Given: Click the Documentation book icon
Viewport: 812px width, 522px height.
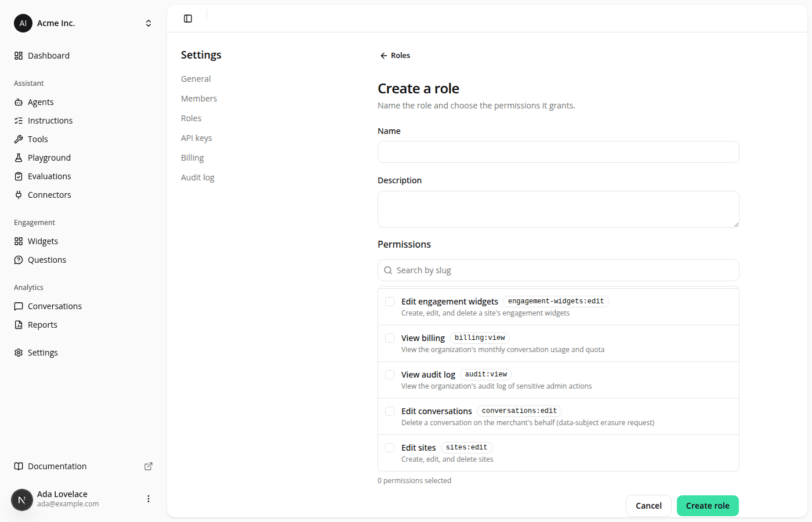Looking at the screenshot, I should tap(19, 466).
